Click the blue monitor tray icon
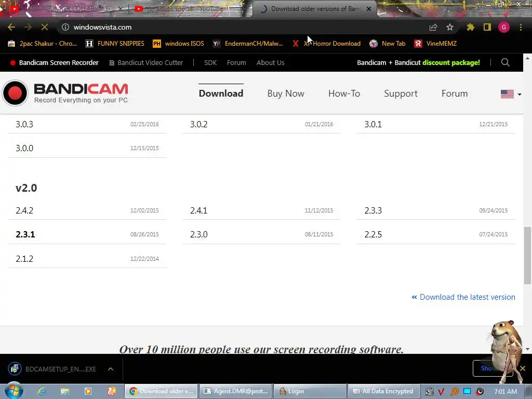Viewport: 532px width, 399px height. pos(467,391)
